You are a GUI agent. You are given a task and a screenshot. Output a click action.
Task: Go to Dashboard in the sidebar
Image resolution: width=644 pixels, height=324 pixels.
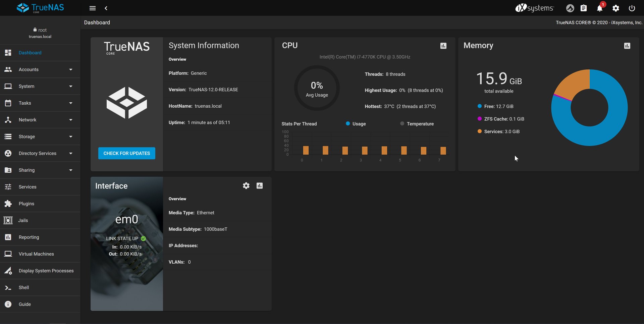[x=40, y=53]
